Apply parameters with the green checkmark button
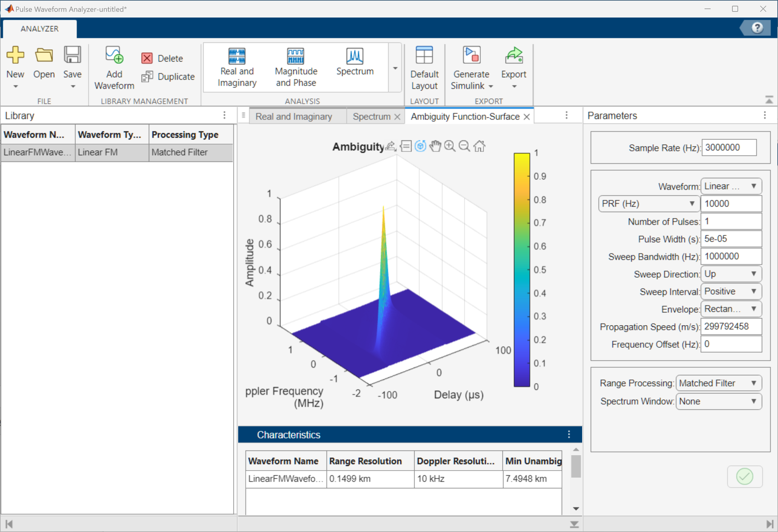 pyautogui.click(x=744, y=476)
